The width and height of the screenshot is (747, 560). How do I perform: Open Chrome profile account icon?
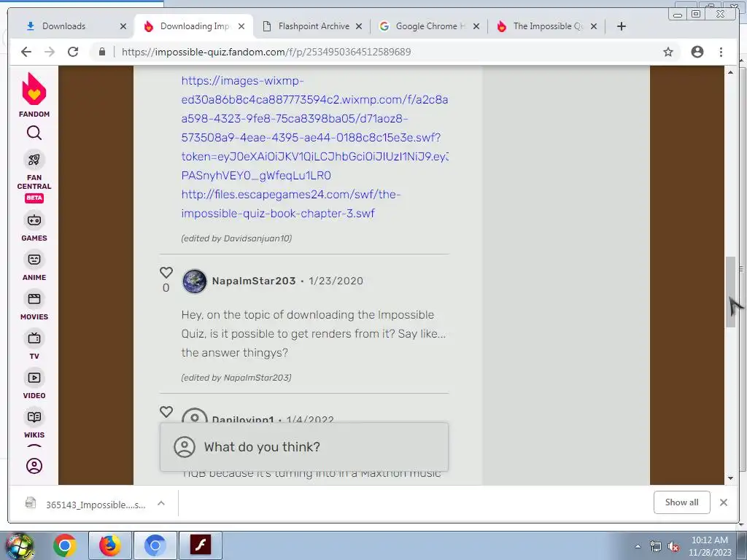click(x=697, y=52)
